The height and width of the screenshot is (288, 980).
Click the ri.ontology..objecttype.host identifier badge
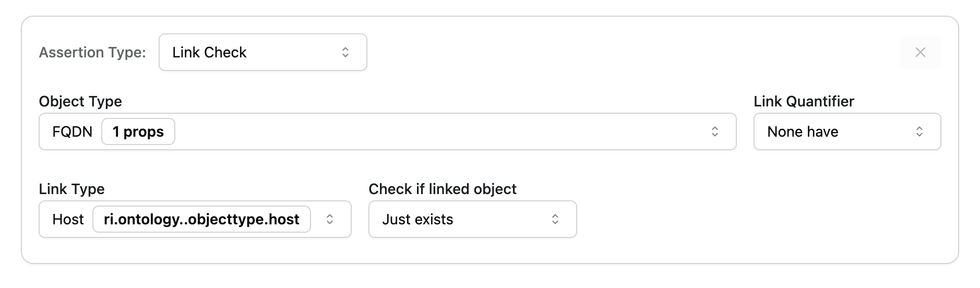(201, 219)
